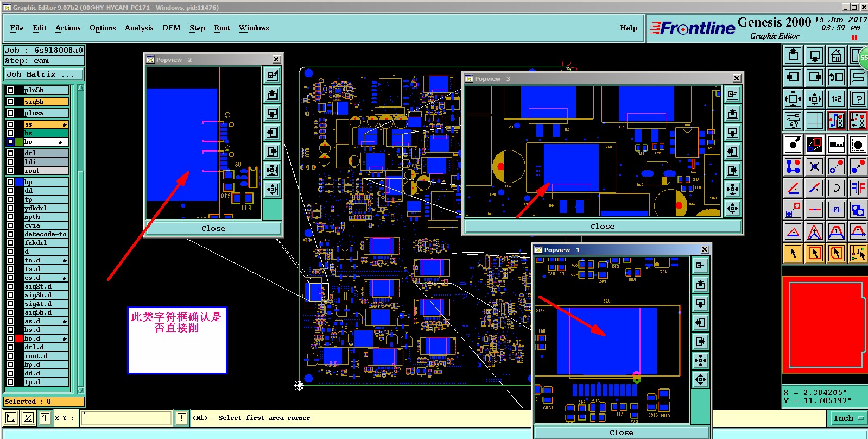Click pan left icon in Popview 1
This screenshot has width=868, height=439.
701,322
